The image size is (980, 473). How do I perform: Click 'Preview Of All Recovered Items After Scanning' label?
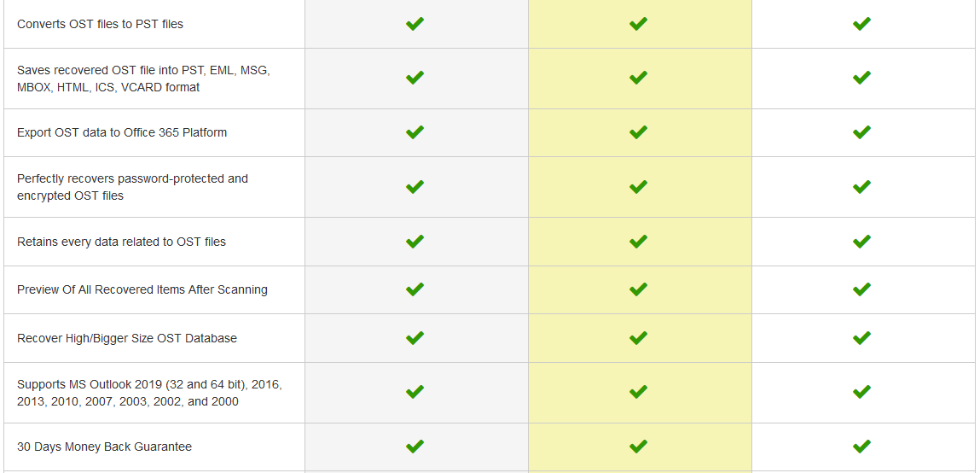pos(142,289)
